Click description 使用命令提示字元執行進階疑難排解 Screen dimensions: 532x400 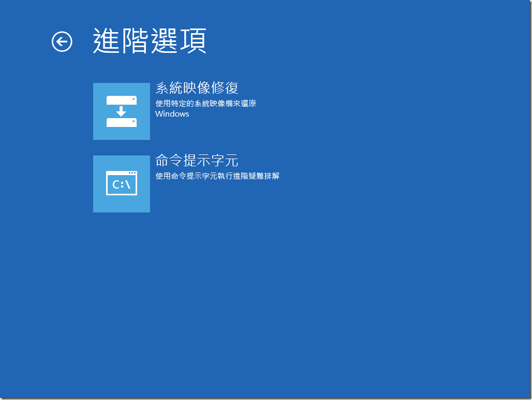[217, 176]
